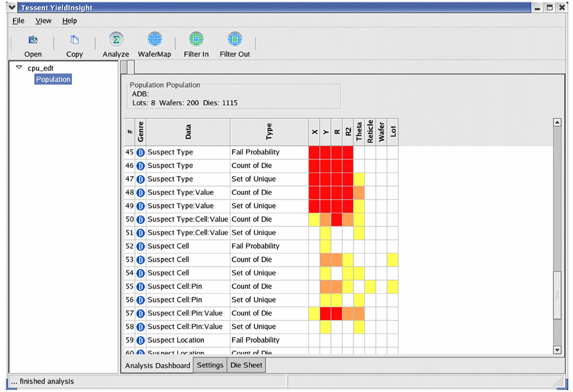Click the genre icon in row 46
The width and height of the screenshot is (573, 392).
coord(140,166)
